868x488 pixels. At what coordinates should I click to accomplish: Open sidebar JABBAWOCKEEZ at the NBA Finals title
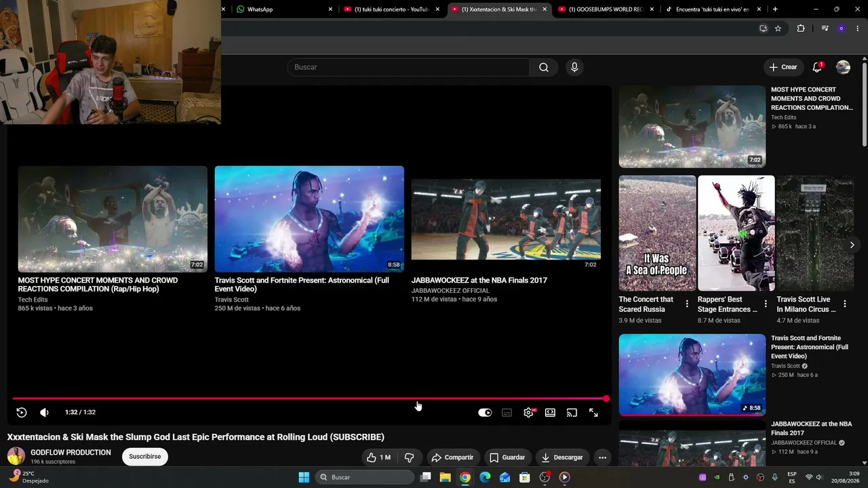pos(812,428)
